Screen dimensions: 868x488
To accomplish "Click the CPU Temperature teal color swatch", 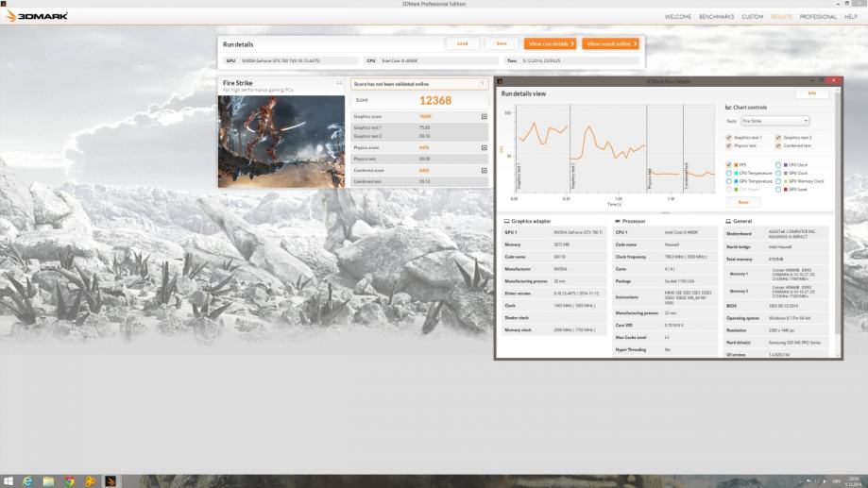I will coord(736,173).
